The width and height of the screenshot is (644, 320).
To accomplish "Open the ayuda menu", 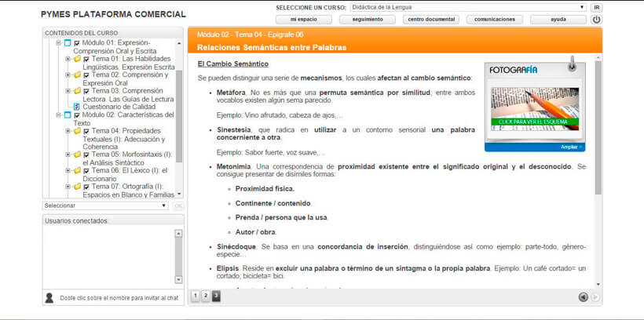I will (x=558, y=20).
